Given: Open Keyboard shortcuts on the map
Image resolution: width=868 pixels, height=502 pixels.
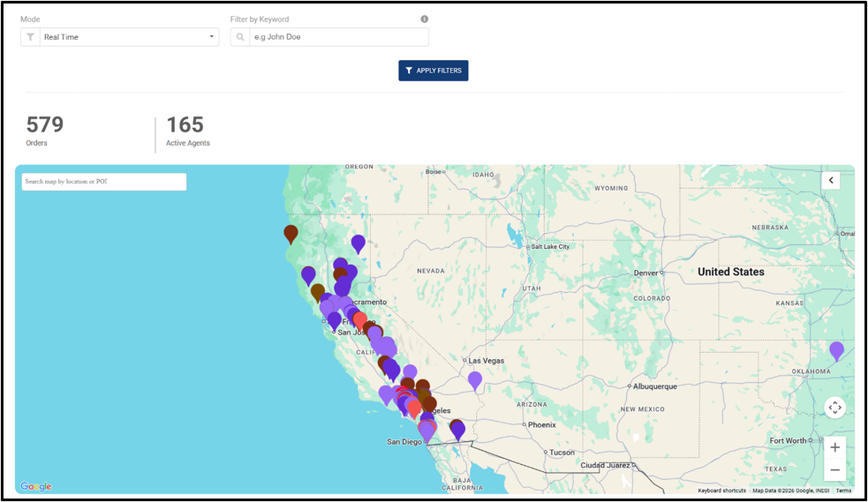Looking at the screenshot, I should (x=721, y=491).
